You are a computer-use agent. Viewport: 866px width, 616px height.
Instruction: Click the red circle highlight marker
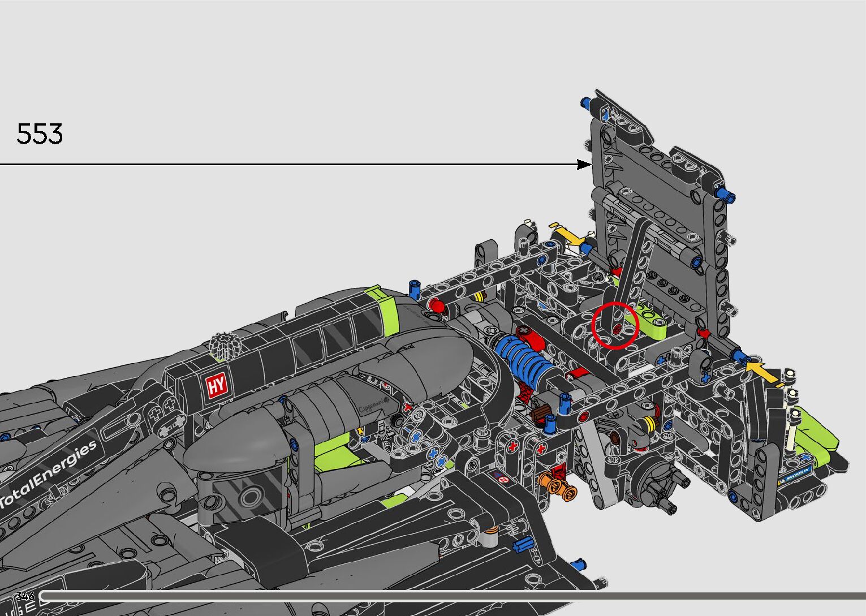click(x=615, y=325)
